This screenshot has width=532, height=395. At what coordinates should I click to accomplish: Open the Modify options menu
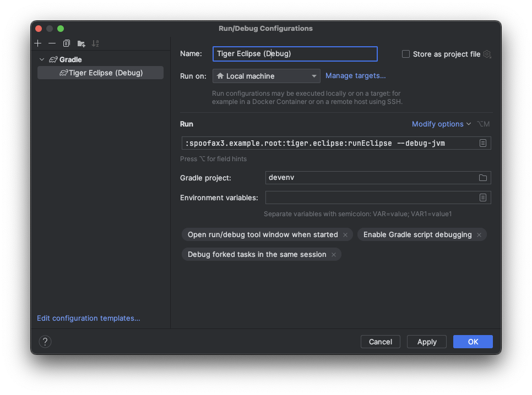click(x=441, y=124)
